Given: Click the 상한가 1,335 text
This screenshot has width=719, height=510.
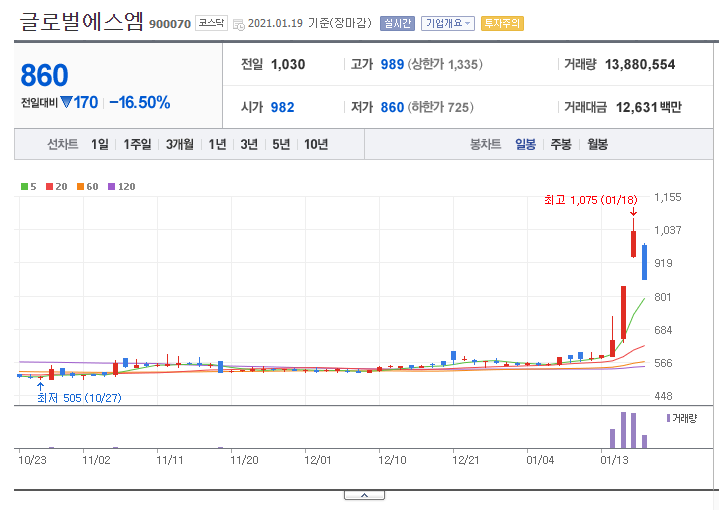Looking at the screenshot, I should tap(445, 65).
